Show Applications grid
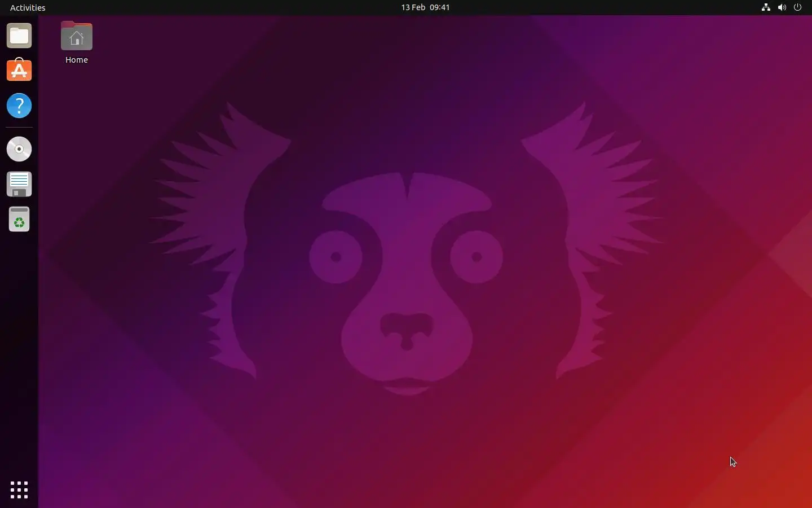The height and width of the screenshot is (508, 812). coord(19,490)
